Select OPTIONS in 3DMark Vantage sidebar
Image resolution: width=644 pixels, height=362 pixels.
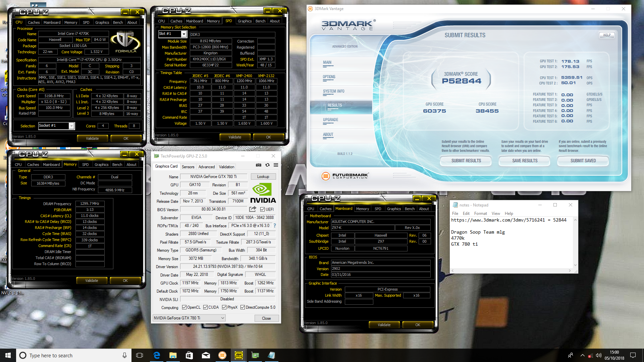[x=329, y=77]
